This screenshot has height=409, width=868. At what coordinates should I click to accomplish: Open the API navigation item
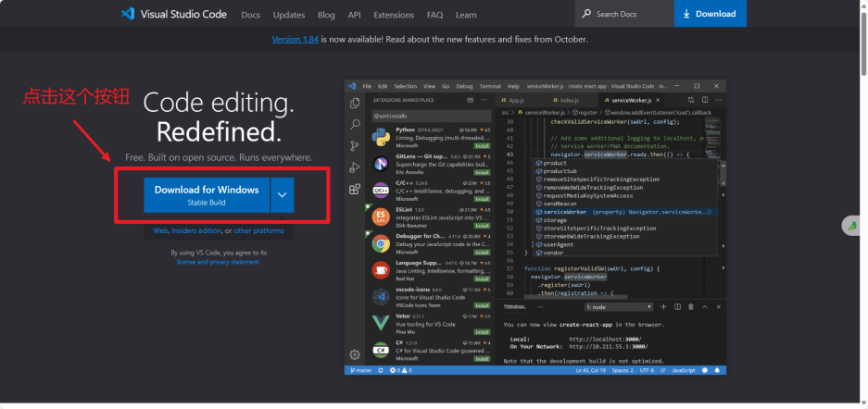click(354, 15)
